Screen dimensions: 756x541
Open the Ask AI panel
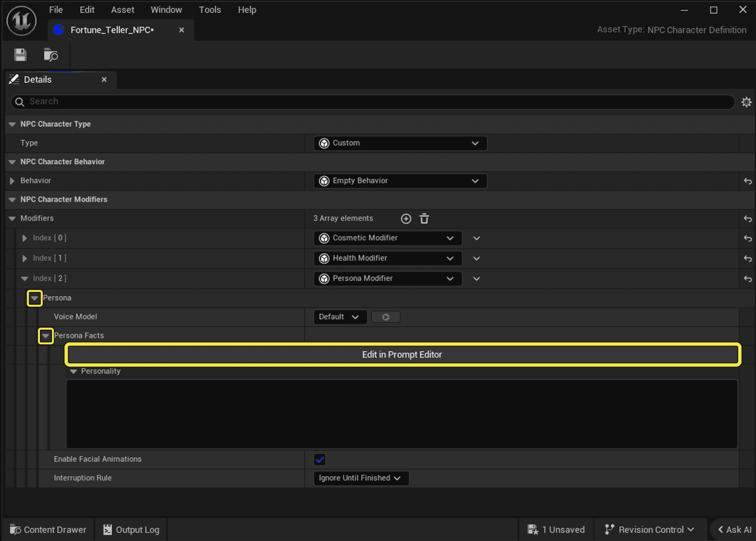click(x=734, y=530)
